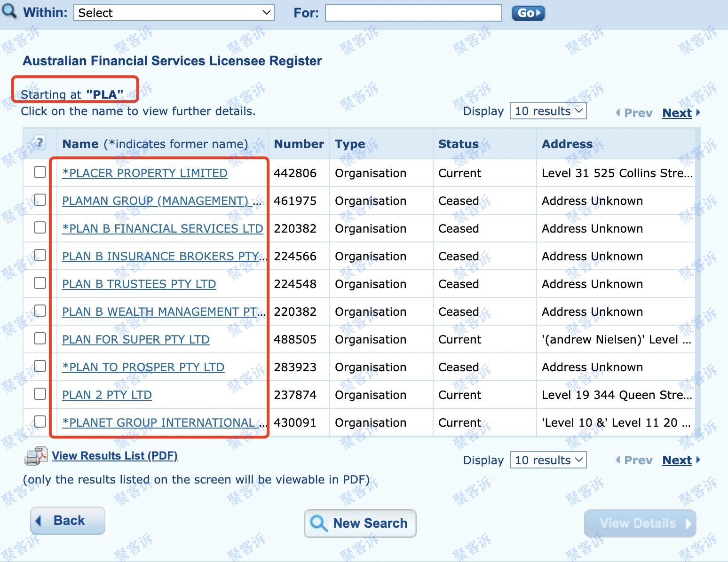Click licence number 224566
Image resolution: width=728 pixels, height=562 pixels.
click(295, 256)
